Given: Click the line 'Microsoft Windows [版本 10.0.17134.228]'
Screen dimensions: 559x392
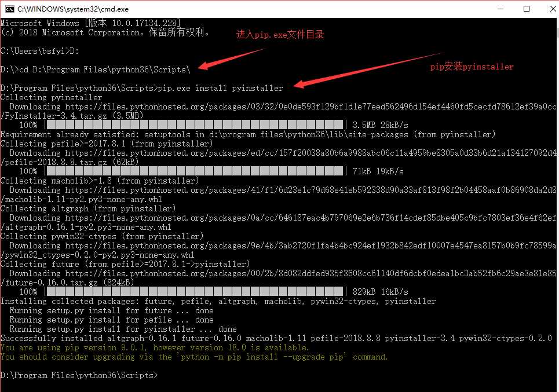Looking at the screenshot, I should click(x=90, y=23).
